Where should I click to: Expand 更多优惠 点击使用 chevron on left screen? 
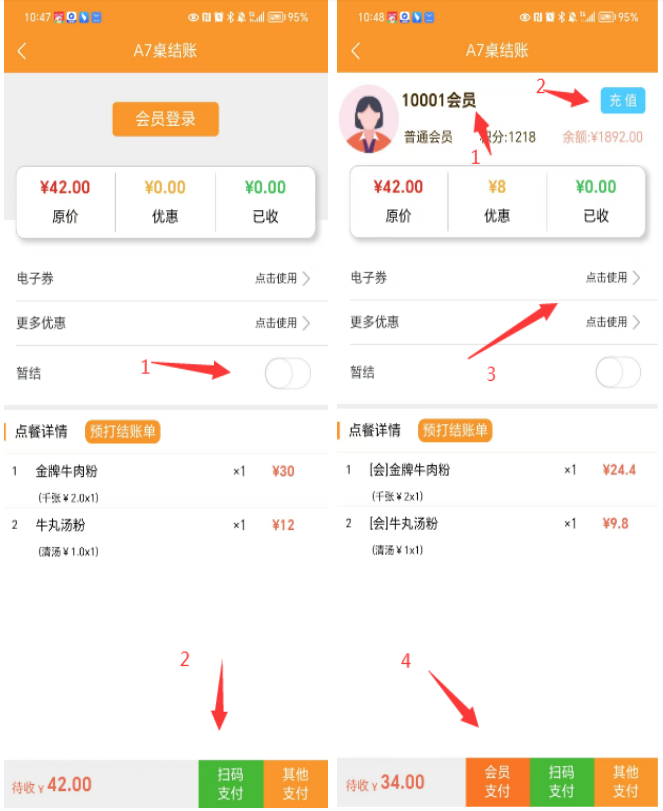pos(306,323)
